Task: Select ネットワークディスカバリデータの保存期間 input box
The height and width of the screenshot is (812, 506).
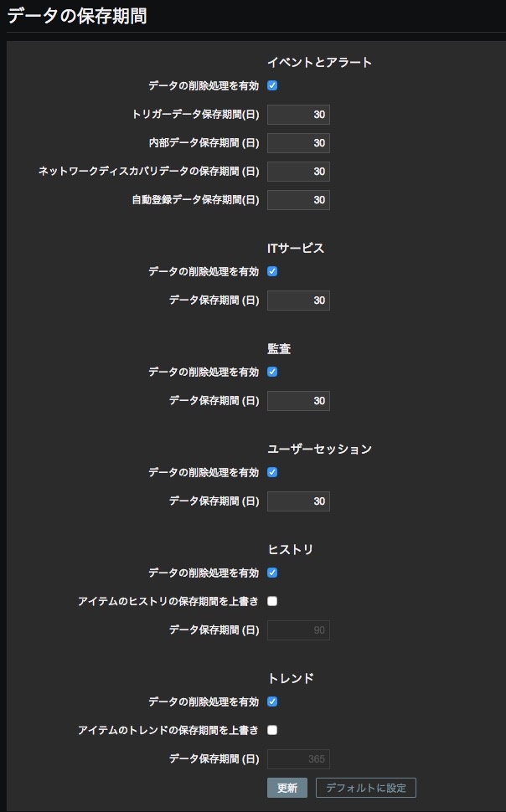Action: coord(298,172)
